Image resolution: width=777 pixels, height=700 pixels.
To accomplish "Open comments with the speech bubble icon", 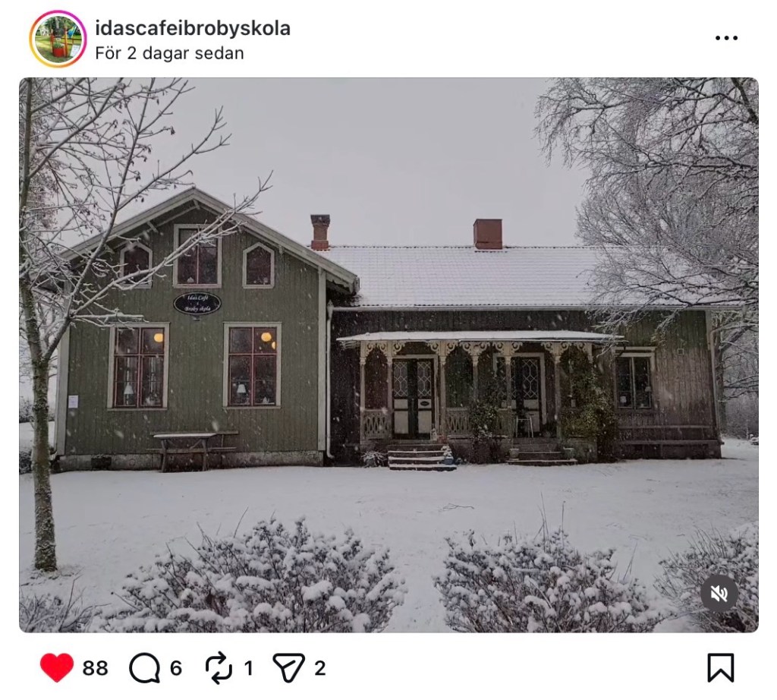I will [x=145, y=668].
